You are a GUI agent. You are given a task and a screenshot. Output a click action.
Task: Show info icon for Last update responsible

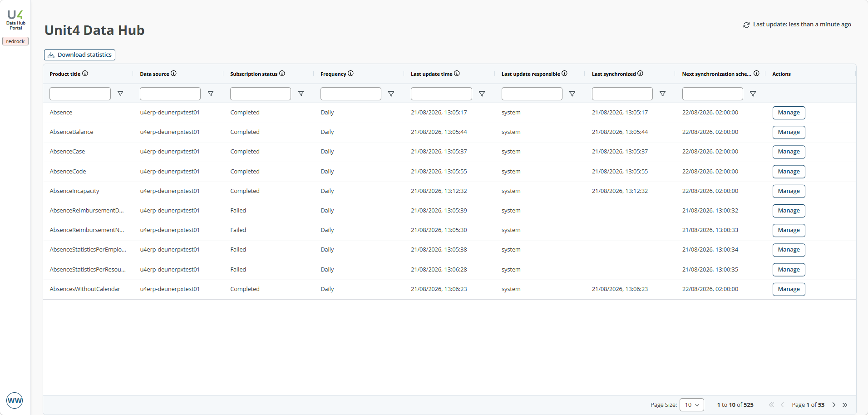(x=564, y=74)
